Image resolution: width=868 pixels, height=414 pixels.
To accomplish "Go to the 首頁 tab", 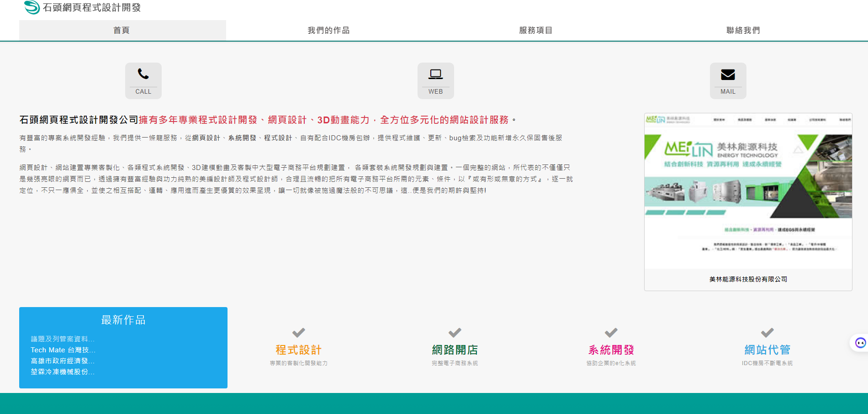I will pyautogui.click(x=122, y=30).
